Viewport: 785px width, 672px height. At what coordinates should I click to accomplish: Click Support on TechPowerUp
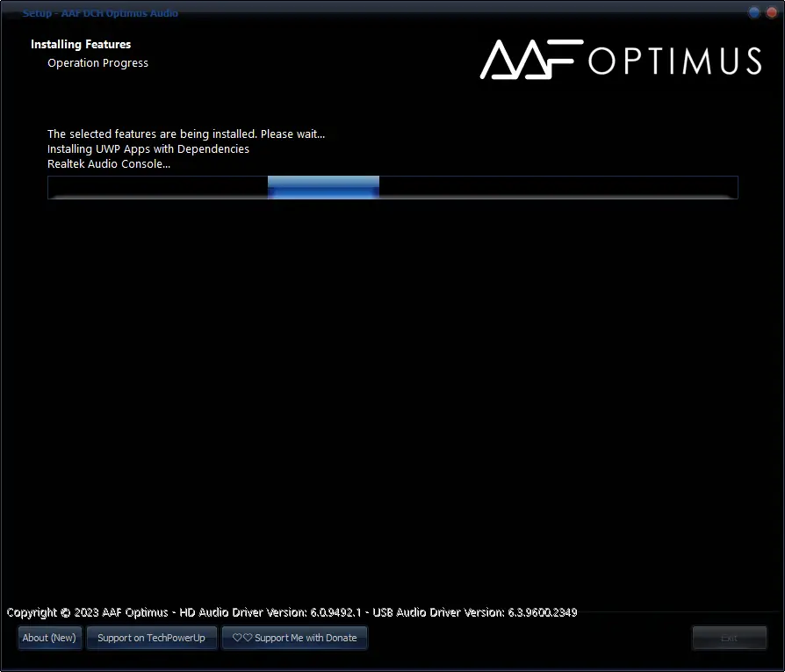(151, 638)
